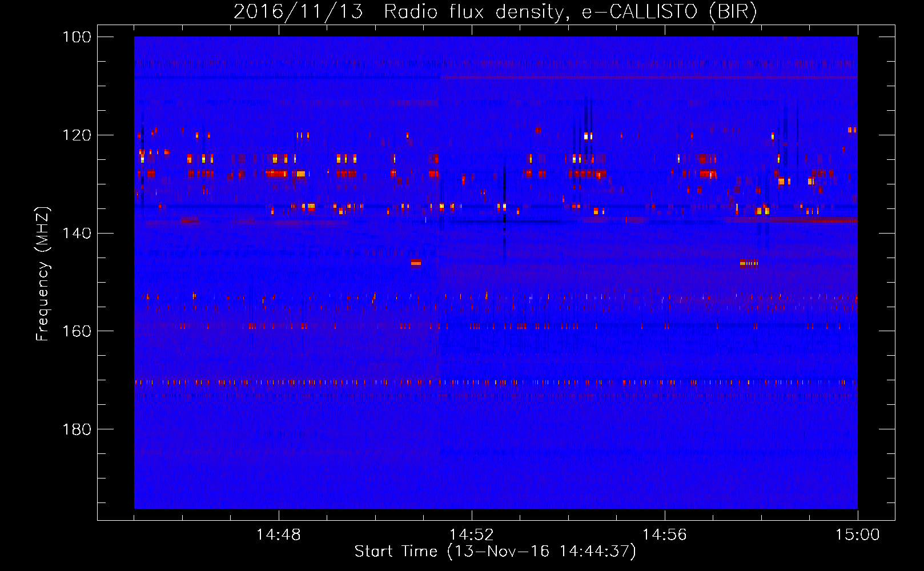Screen dimensions: 924x571
Task: Click the 14:52 time tick label
Action: tap(472, 535)
